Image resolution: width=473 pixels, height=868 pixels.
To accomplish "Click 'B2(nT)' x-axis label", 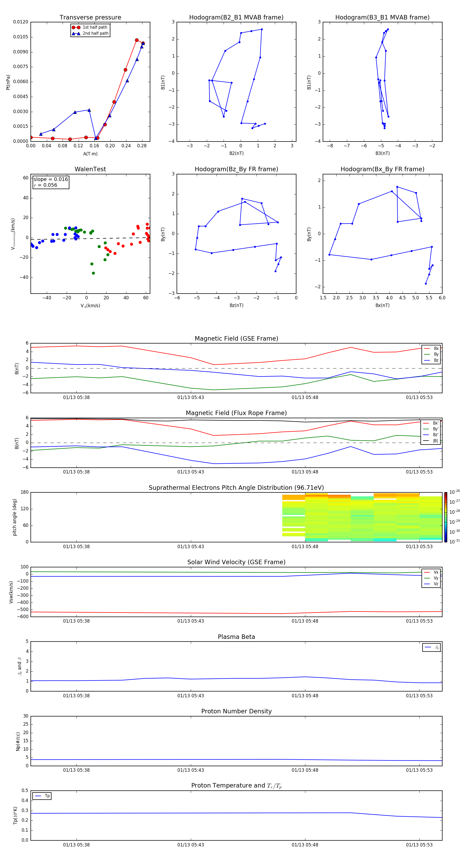I will 236,153.
